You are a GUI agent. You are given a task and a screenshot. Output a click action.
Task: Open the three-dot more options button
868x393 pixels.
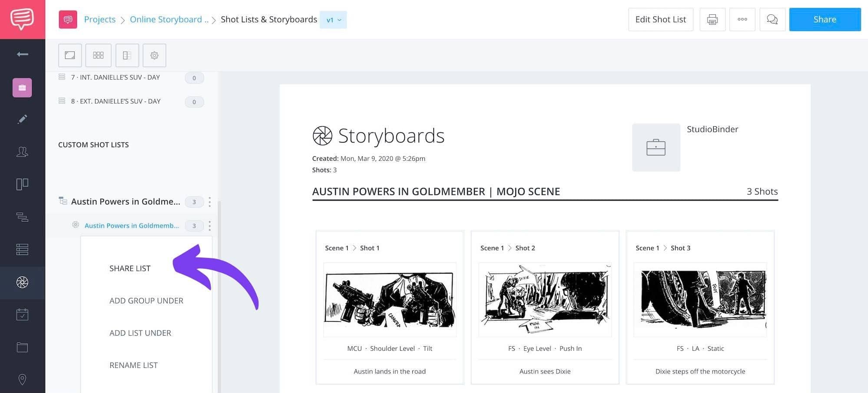click(742, 20)
